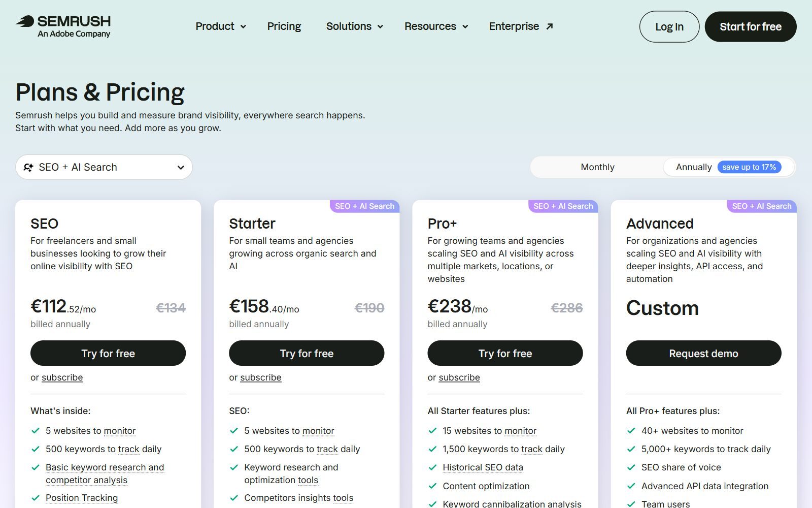Try the SEO plan for free
Viewport: 812px width, 508px height.
[x=108, y=353]
